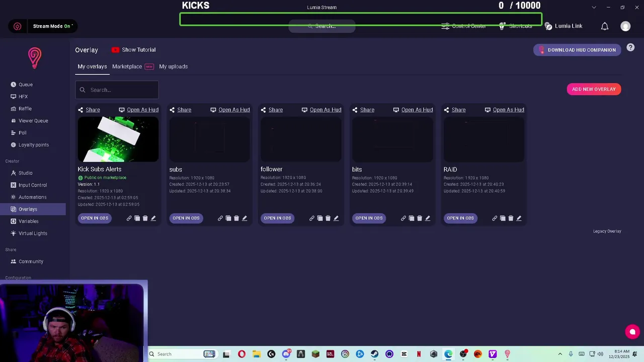This screenshot has width=644, height=362.
Task: Select Overlays in sidebar
Action: coord(33,209)
